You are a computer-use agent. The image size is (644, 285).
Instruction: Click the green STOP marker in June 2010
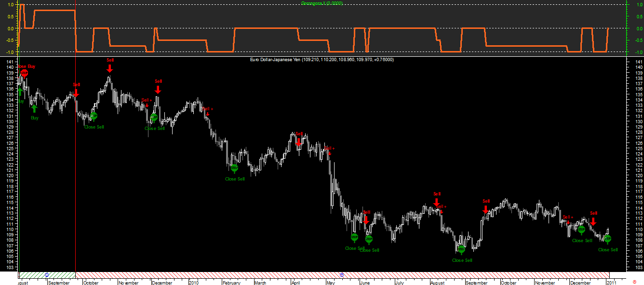[369, 239]
